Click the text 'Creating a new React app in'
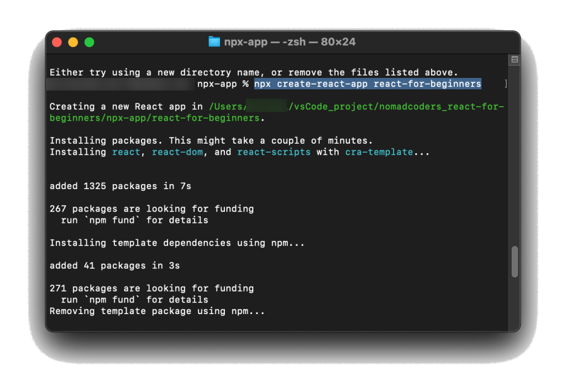The image size is (566, 392). (126, 107)
